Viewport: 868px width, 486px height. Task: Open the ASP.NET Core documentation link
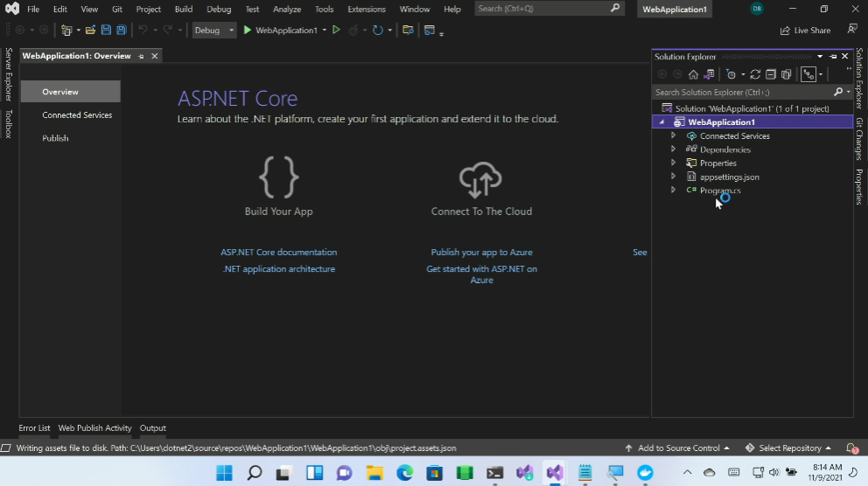278,253
